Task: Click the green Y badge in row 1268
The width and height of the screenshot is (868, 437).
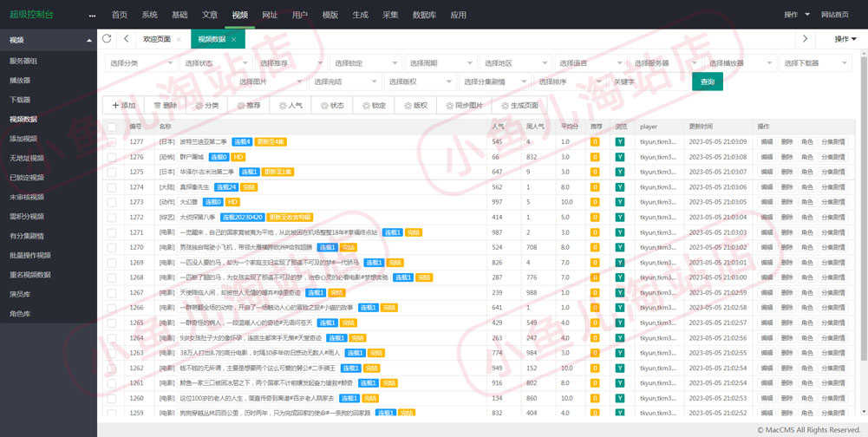Action: click(x=620, y=277)
